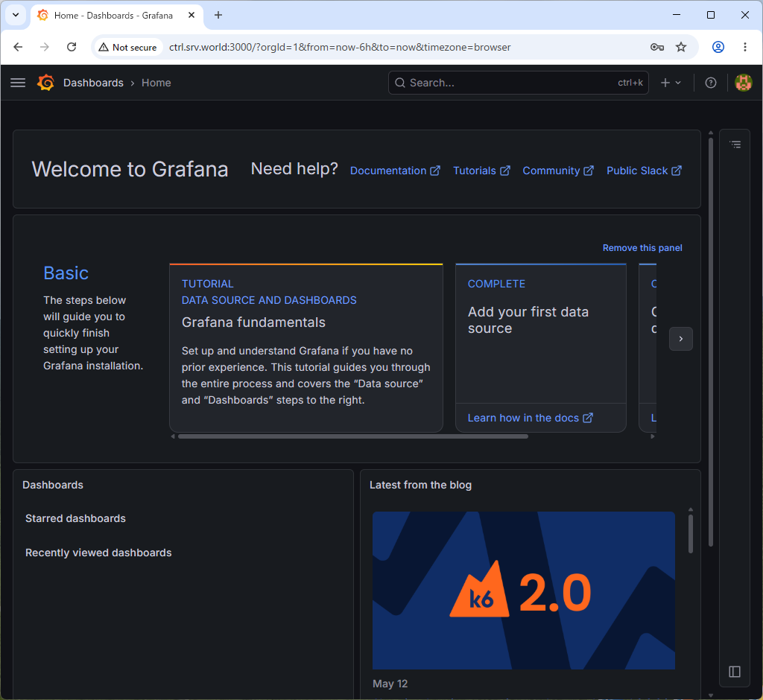Screen dimensions: 763x700
Task: Click Latest from the blog title
Action: pyautogui.click(x=420, y=485)
